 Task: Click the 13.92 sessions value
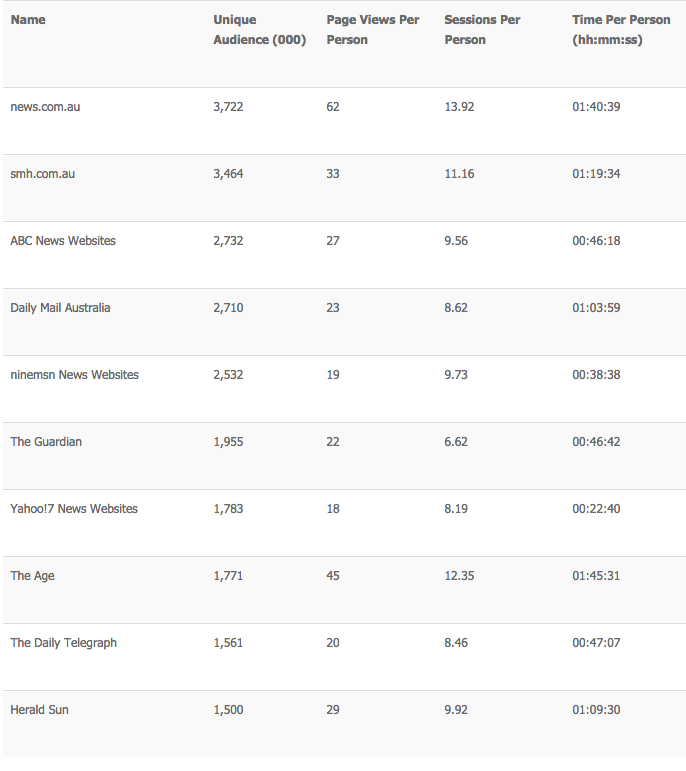459,107
